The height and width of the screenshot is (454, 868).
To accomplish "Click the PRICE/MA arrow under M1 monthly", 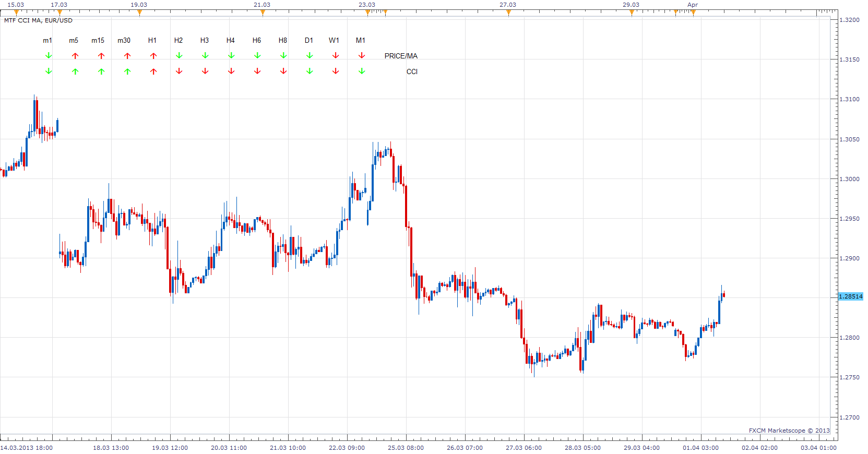I will tap(362, 56).
